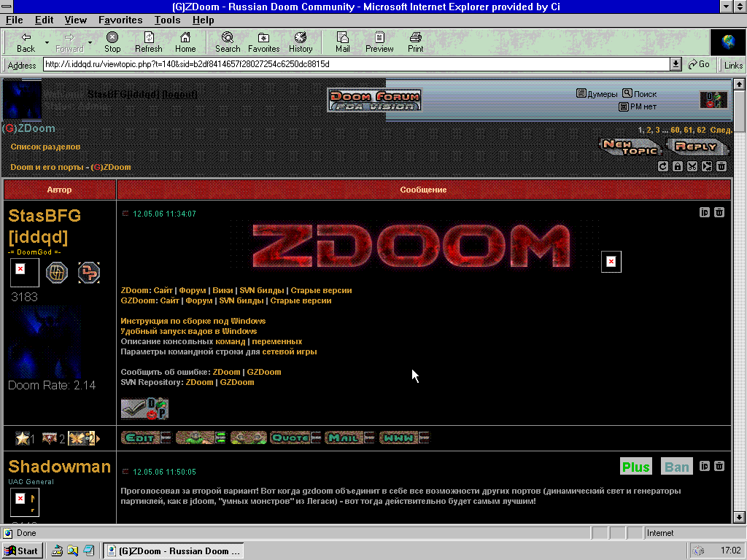Image resolution: width=747 pixels, height=560 pixels.
Task: Go to the Home page
Action: tap(185, 42)
